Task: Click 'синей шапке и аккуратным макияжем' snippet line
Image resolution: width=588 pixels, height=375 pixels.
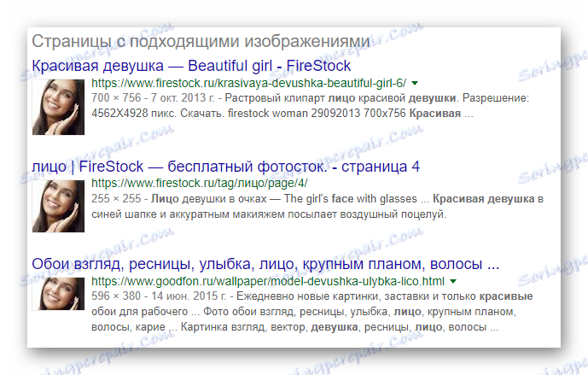Action: click(269, 214)
